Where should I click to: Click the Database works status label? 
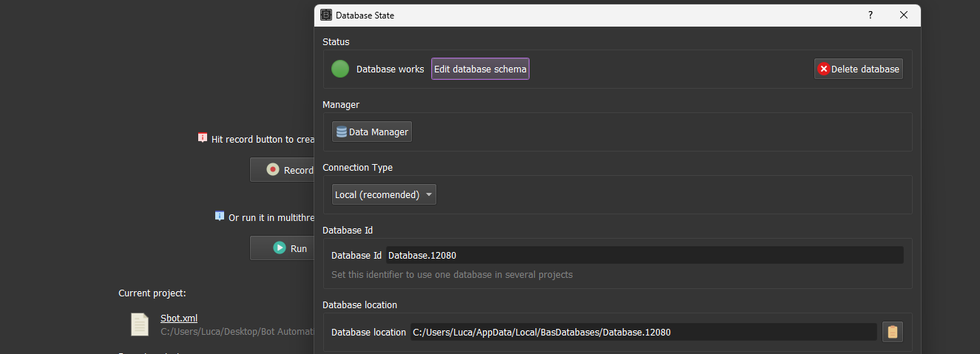point(390,69)
